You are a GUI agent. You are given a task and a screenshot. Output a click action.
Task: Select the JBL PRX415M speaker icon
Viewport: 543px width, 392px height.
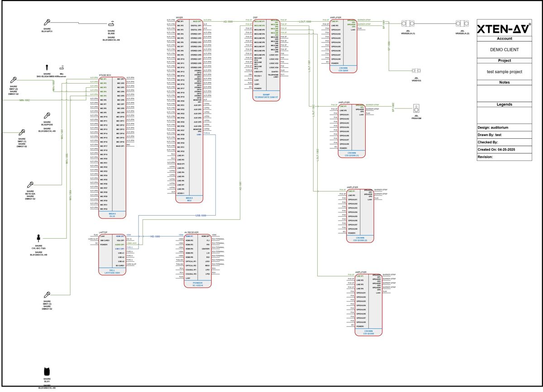tap(417, 109)
